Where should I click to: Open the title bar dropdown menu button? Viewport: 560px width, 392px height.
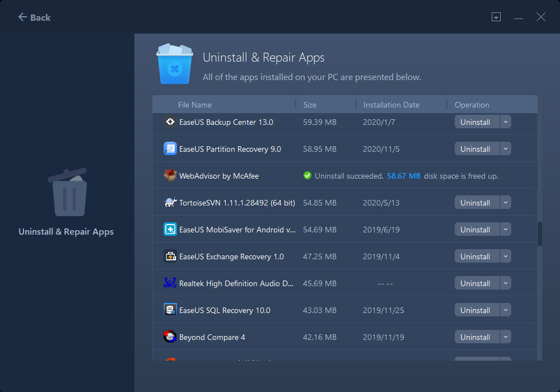[x=496, y=17]
